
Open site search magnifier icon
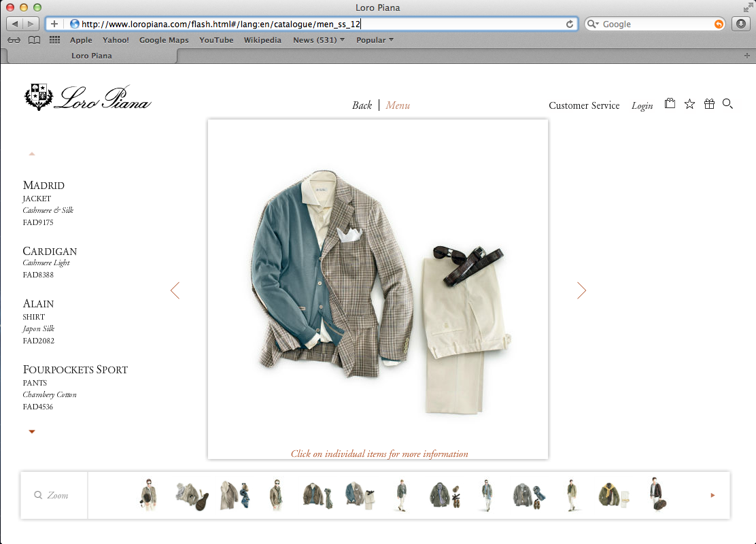point(727,103)
